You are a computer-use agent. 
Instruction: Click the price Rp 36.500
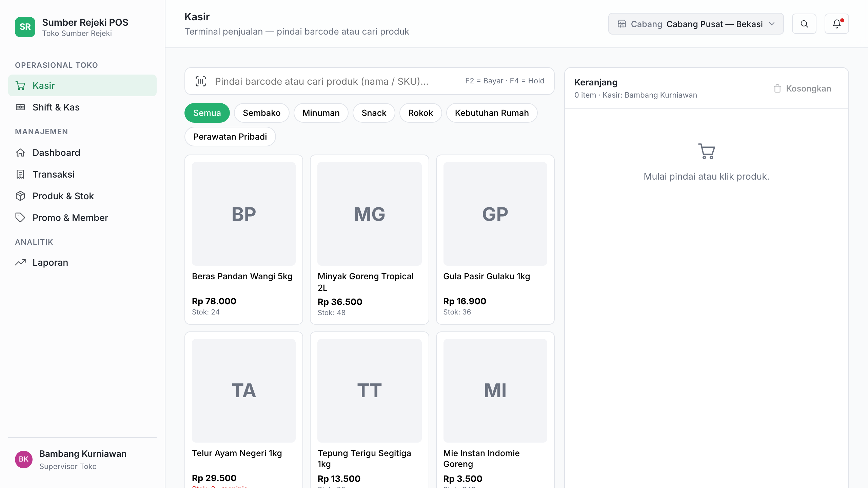[x=340, y=302]
